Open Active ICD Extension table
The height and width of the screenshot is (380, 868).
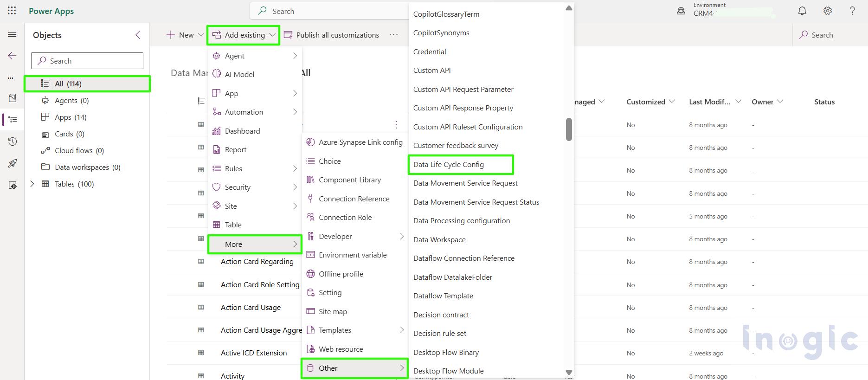pyautogui.click(x=254, y=353)
